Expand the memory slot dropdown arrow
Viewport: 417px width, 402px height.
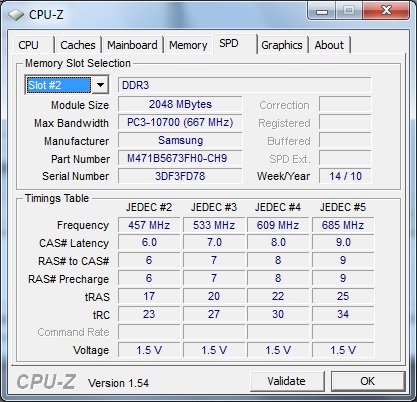coord(100,85)
